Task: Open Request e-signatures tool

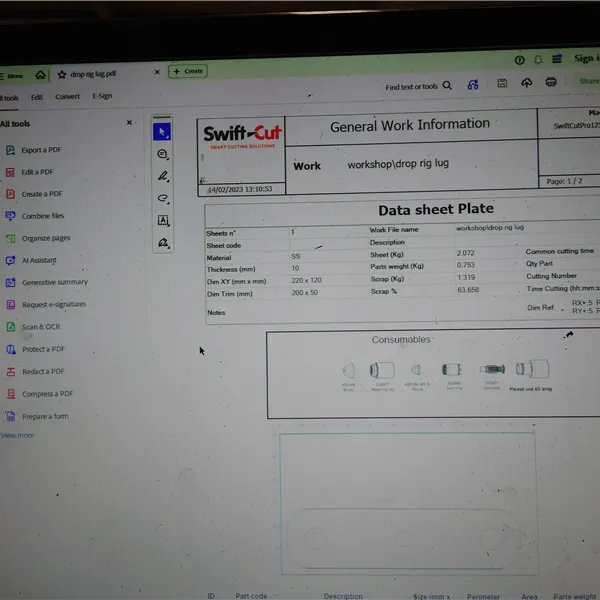Action: coord(46,305)
